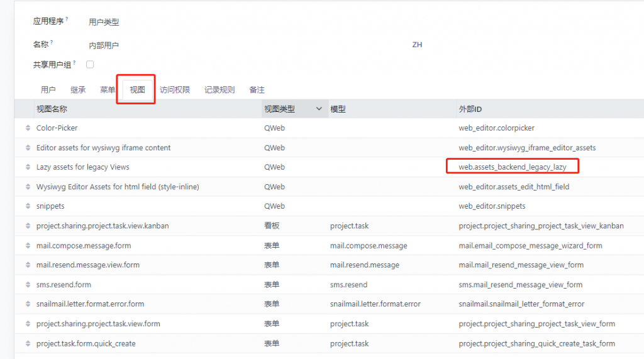This screenshot has height=359, width=644.
Task: Show help tooltip mark next to 共享用户组
Action: [74, 62]
